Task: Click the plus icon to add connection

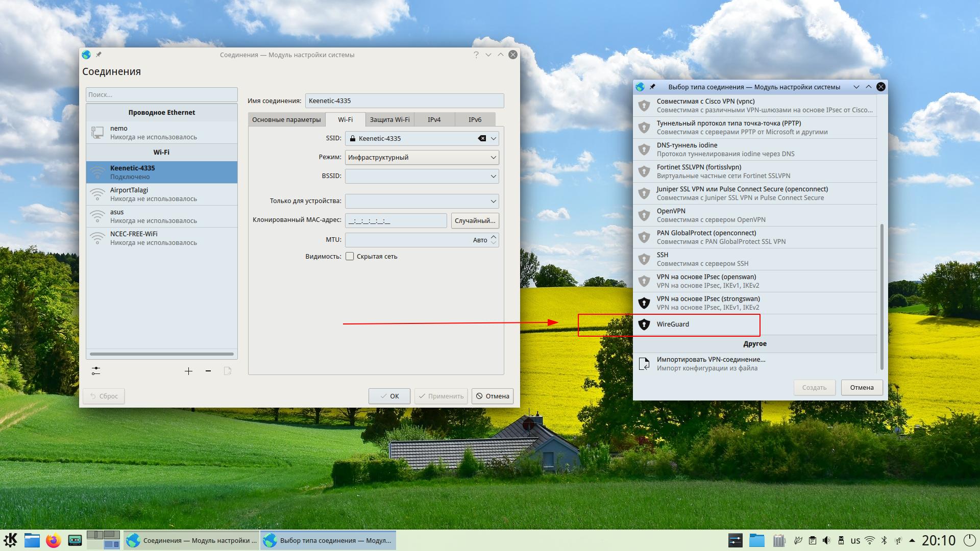Action: click(188, 371)
